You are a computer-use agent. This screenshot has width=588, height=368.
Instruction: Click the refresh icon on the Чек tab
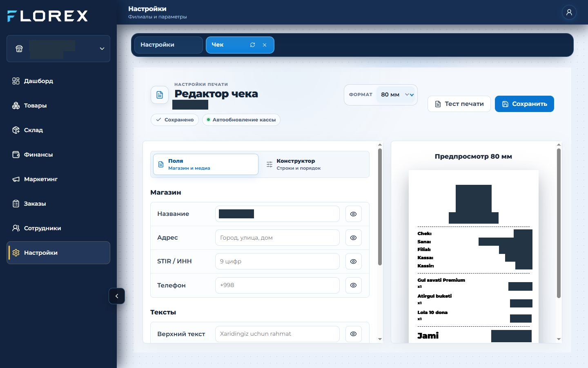tap(252, 45)
